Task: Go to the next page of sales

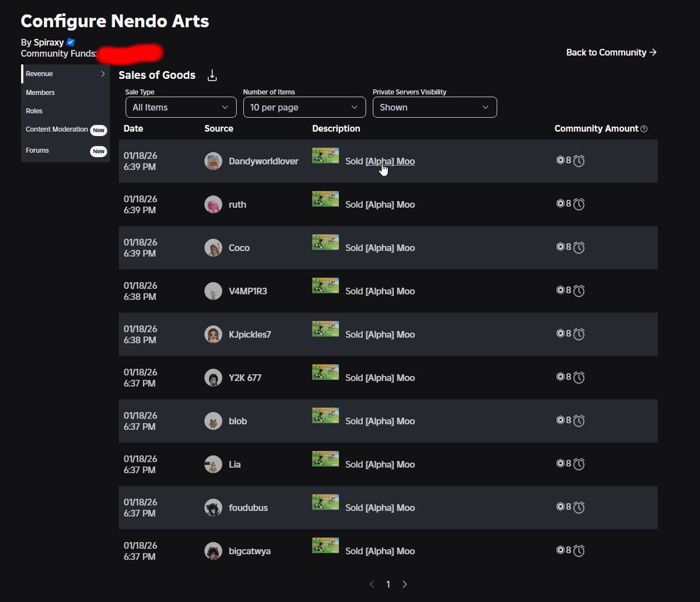Action: pos(404,584)
